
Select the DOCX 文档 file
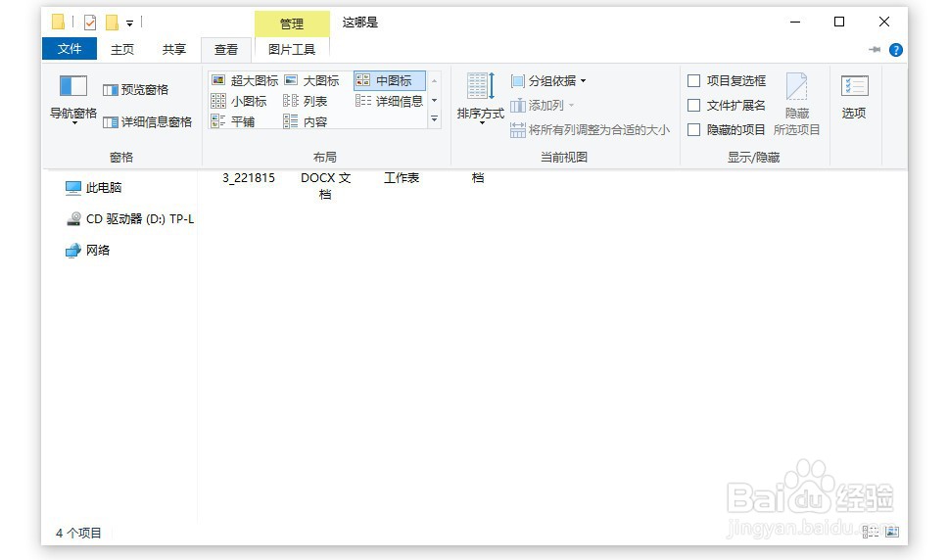325,186
